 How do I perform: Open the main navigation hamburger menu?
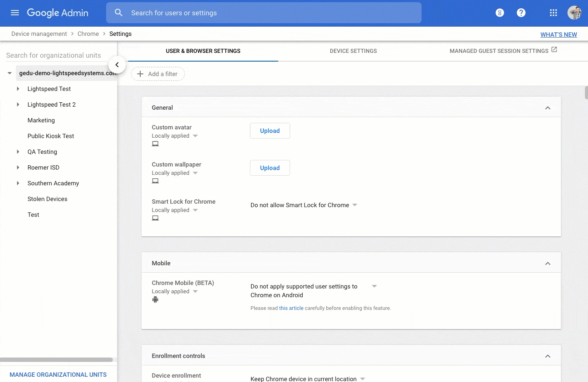(14, 13)
